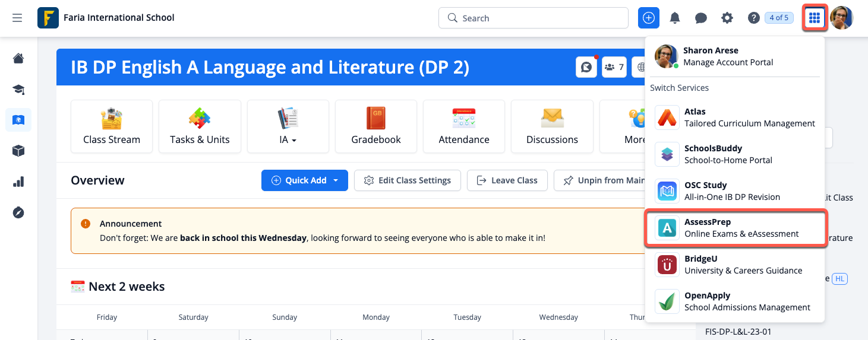Open Discussions tile
Image resolution: width=868 pixels, height=340 pixels.
552,126
